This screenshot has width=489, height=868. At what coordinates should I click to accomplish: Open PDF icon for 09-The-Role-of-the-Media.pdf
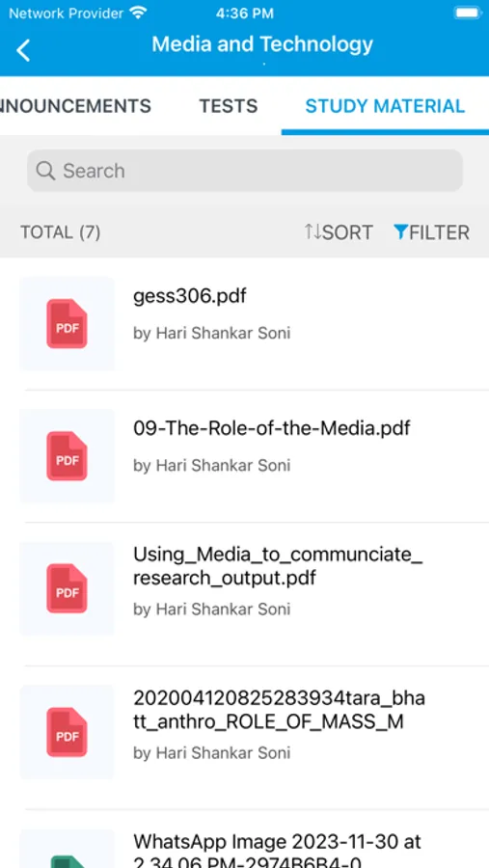click(x=67, y=456)
